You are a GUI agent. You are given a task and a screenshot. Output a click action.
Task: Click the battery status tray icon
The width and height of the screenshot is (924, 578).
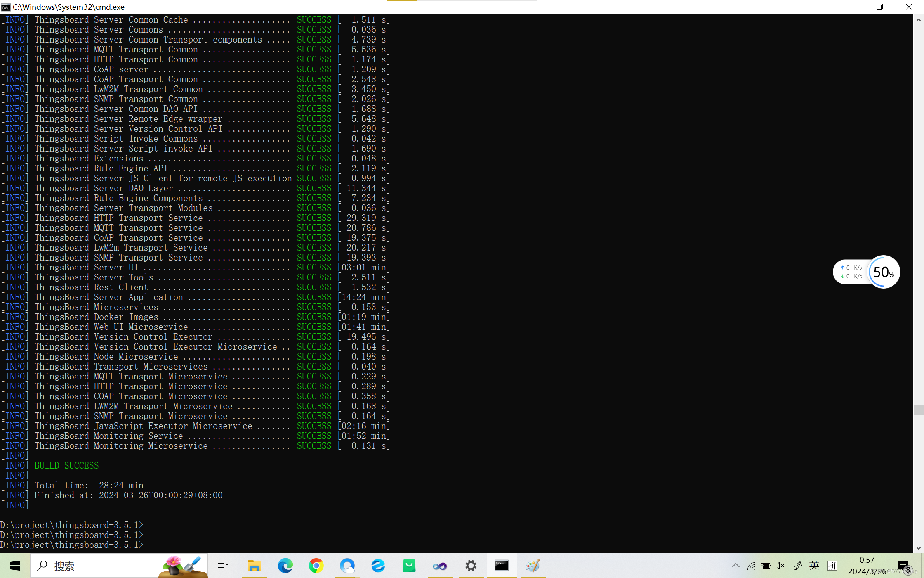[765, 566]
